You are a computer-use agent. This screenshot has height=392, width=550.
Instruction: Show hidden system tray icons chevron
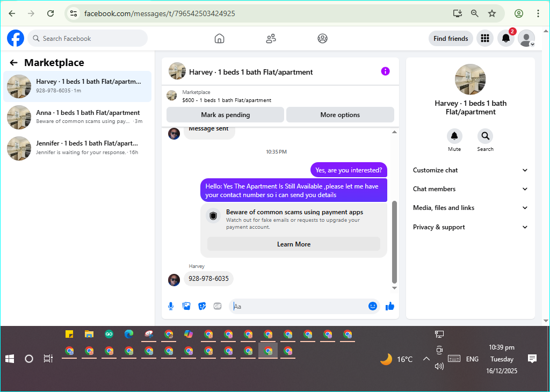tap(426, 359)
